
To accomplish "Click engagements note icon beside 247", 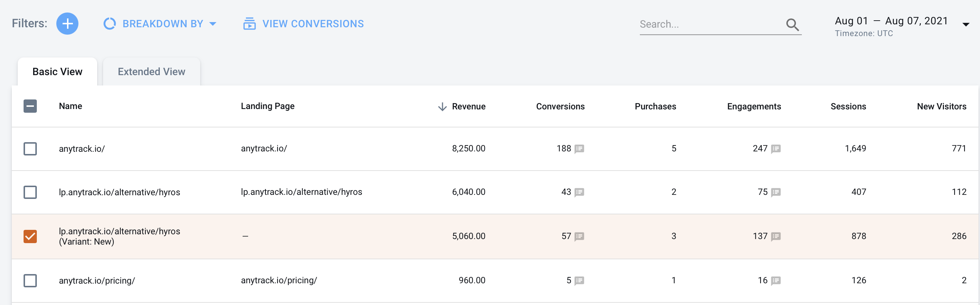I will (x=776, y=148).
